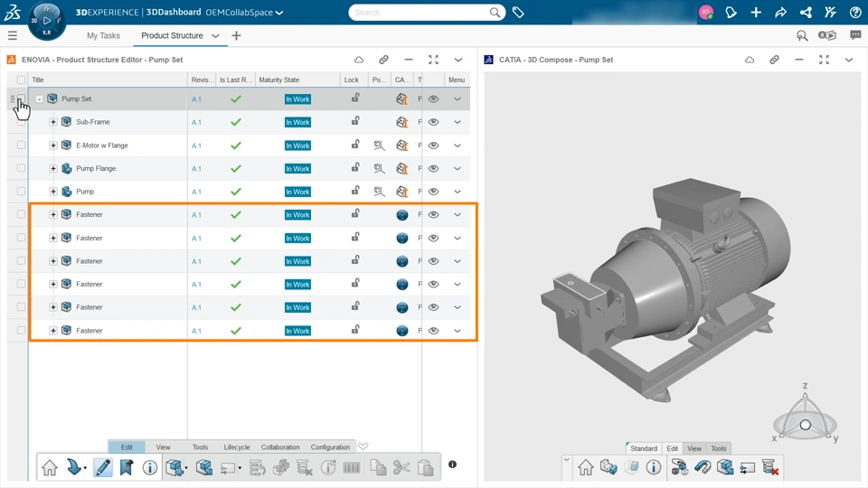Click the cloud icon in CATIA widget header
Viewport: 868px width, 488px height.
click(x=749, y=60)
